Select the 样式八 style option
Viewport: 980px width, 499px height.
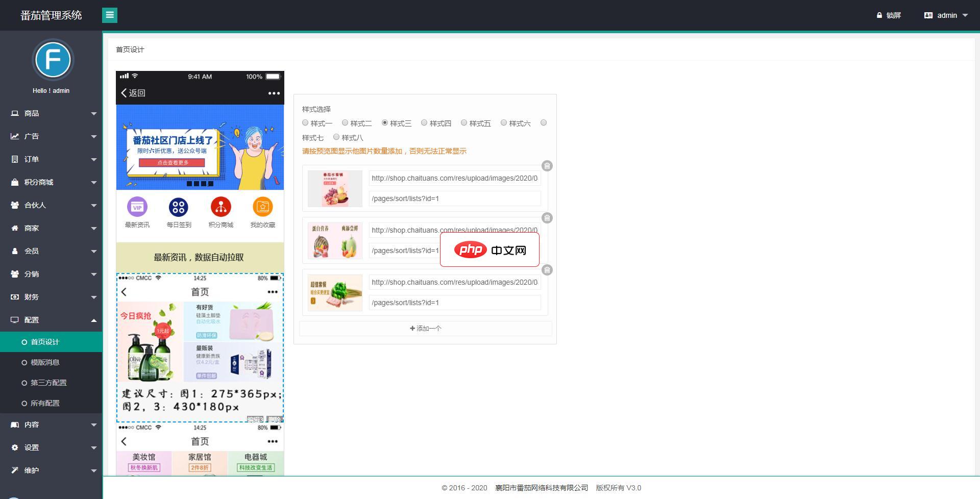coord(336,137)
